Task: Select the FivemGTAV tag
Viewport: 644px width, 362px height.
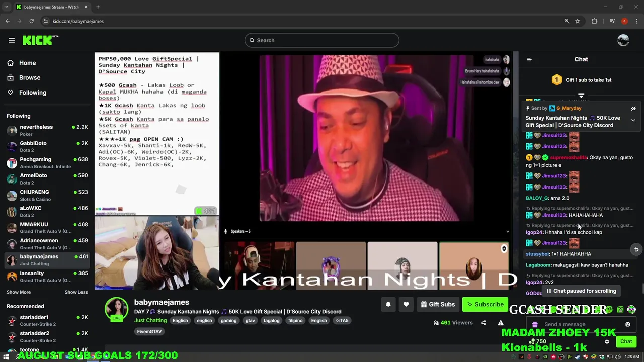Action: pyautogui.click(x=149, y=331)
